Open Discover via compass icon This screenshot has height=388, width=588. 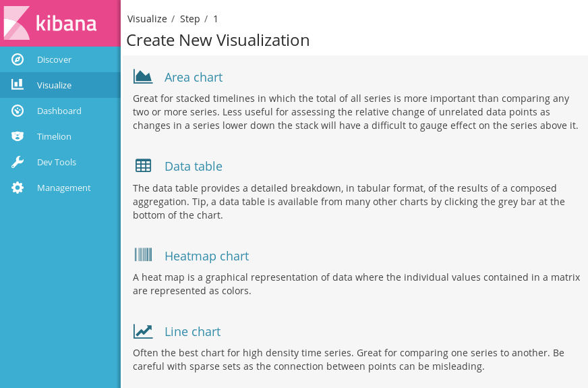[x=18, y=59]
